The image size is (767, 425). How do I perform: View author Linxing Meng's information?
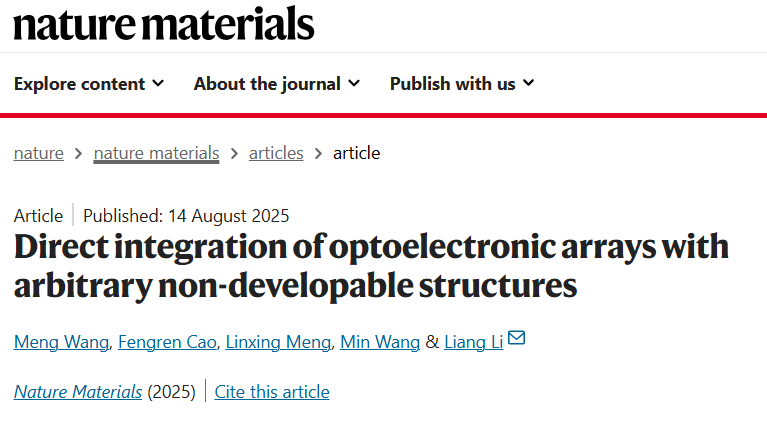pos(278,342)
